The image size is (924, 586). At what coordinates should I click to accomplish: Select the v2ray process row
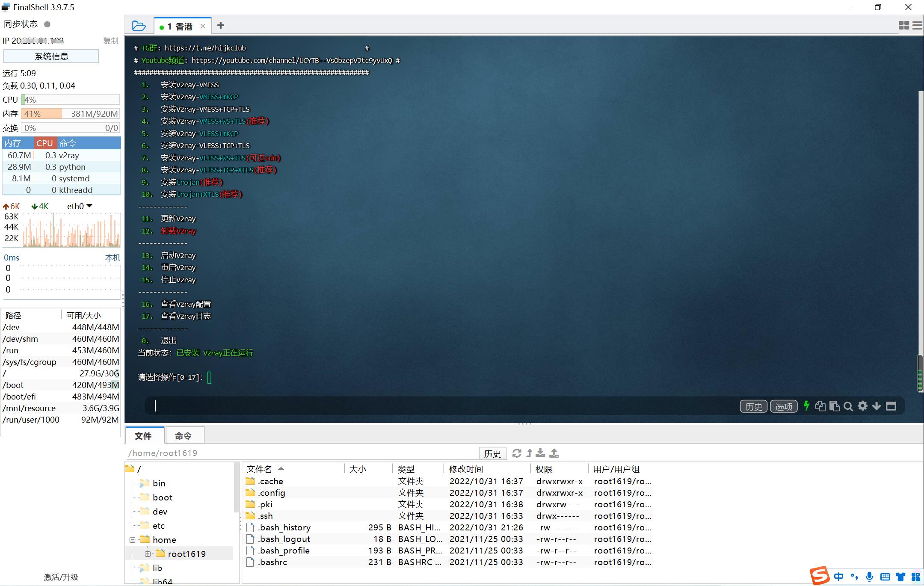(62, 155)
